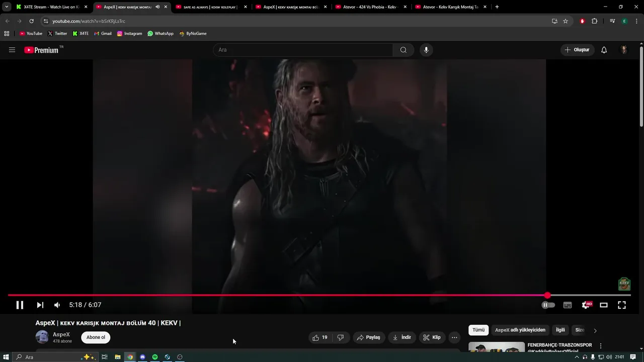Open the bookmarks apps grid icon

(x=7, y=34)
